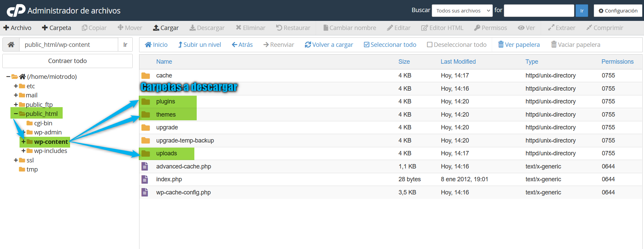The image size is (644, 249).
Task: Expand the mail tree folder
Action: pyautogui.click(x=16, y=95)
